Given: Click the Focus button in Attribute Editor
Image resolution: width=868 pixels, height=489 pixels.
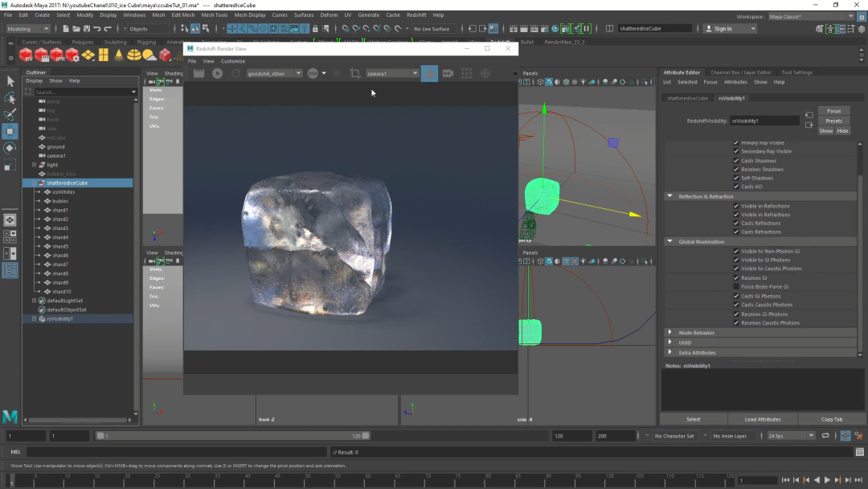Looking at the screenshot, I should pyautogui.click(x=833, y=111).
